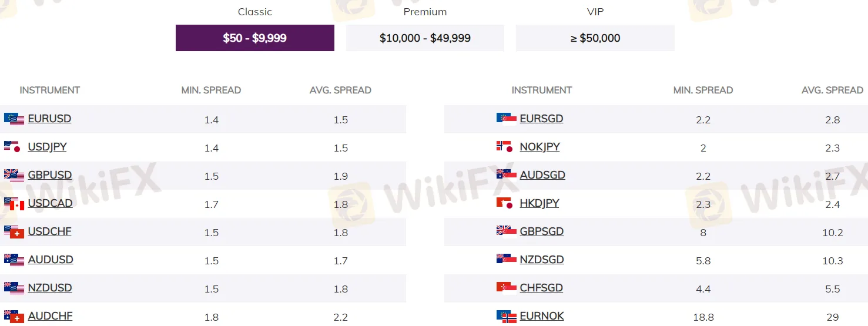Click the EURUSD flag pair icon

(x=14, y=119)
